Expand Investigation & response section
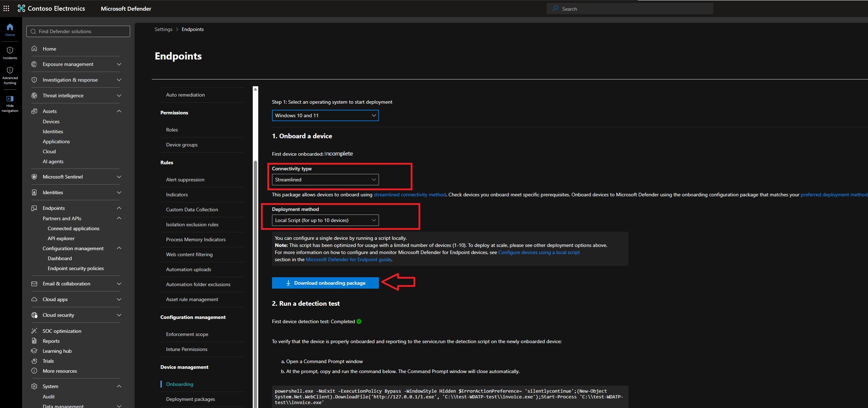Viewport: 868px width, 408px height. (119, 80)
